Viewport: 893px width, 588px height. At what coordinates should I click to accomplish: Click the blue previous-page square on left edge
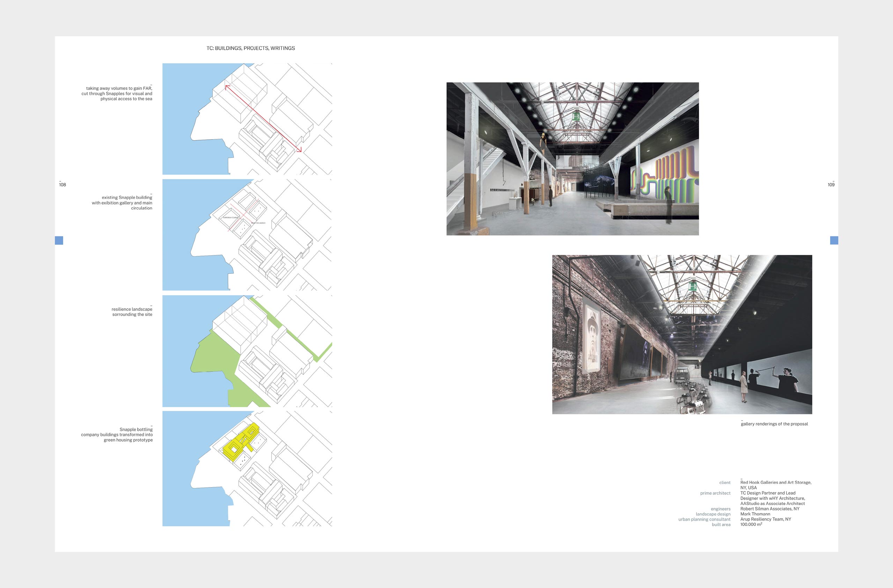pos(59,240)
